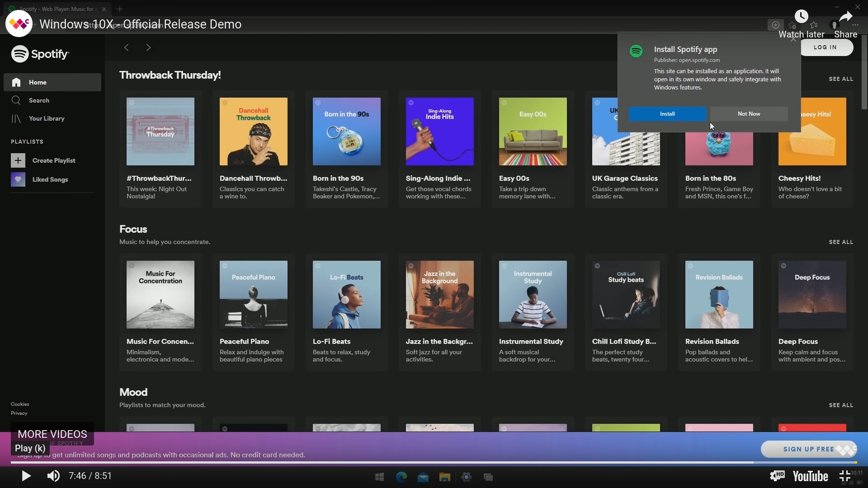
Task: Open the HD settings gear
Action: [777, 475]
